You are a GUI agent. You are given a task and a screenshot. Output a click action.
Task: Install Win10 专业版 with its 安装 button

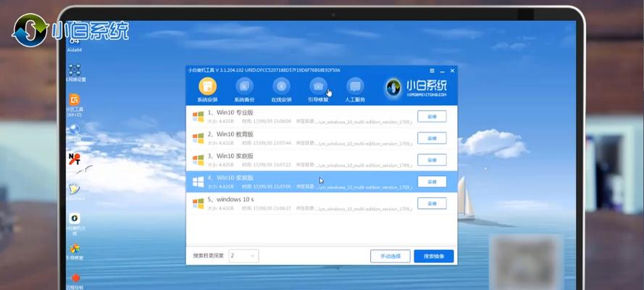click(432, 116)
